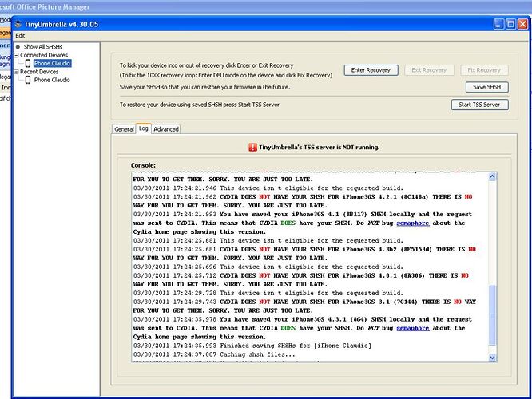Switch to the Log tab
This screenshot has height=399, width=532.
(x=144, y=128)
